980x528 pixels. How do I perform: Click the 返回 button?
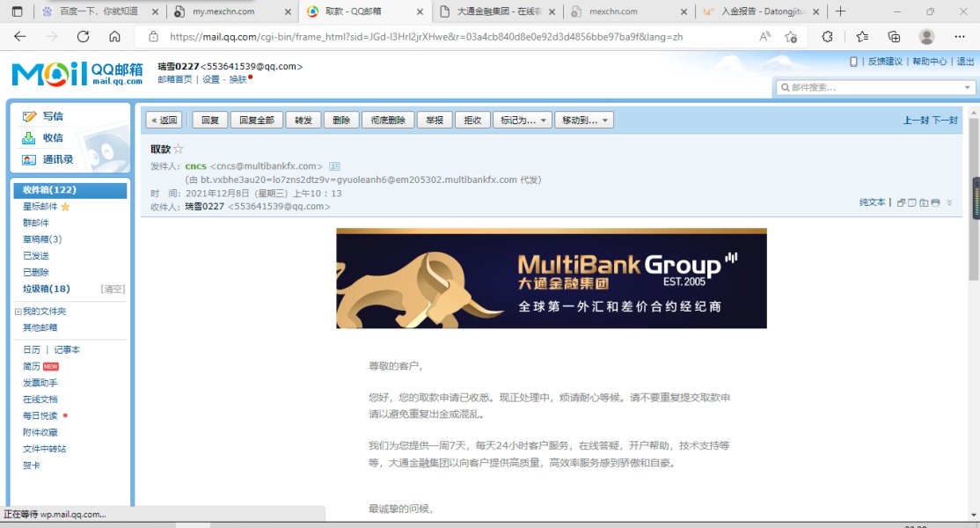pos(164,120)
